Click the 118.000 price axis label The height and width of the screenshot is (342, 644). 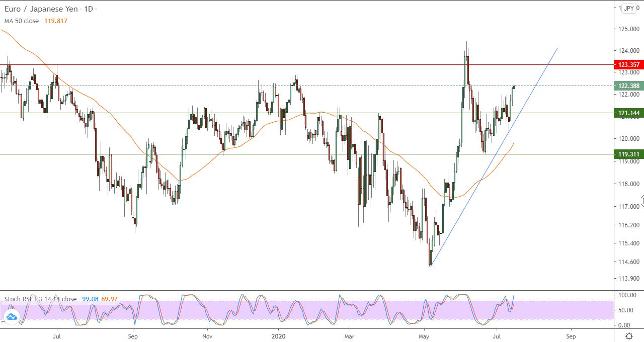click(x=629, y=184)
